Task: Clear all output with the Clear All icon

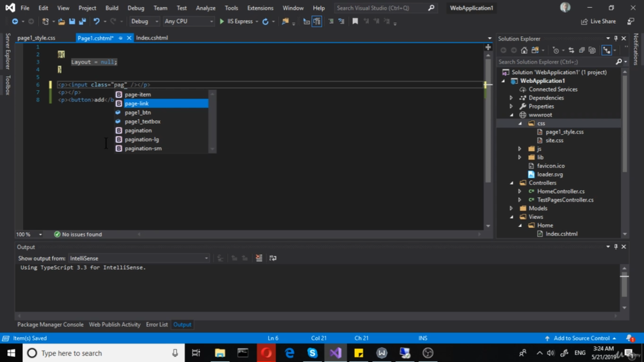Action: 259,258
